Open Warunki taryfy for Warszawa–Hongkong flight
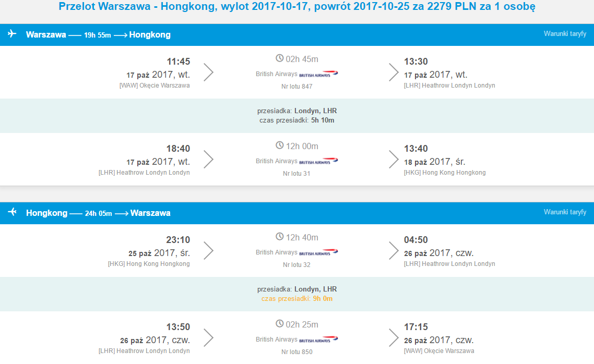The height and width of the screenshot is (364, 594). click(x=565, y=34)
